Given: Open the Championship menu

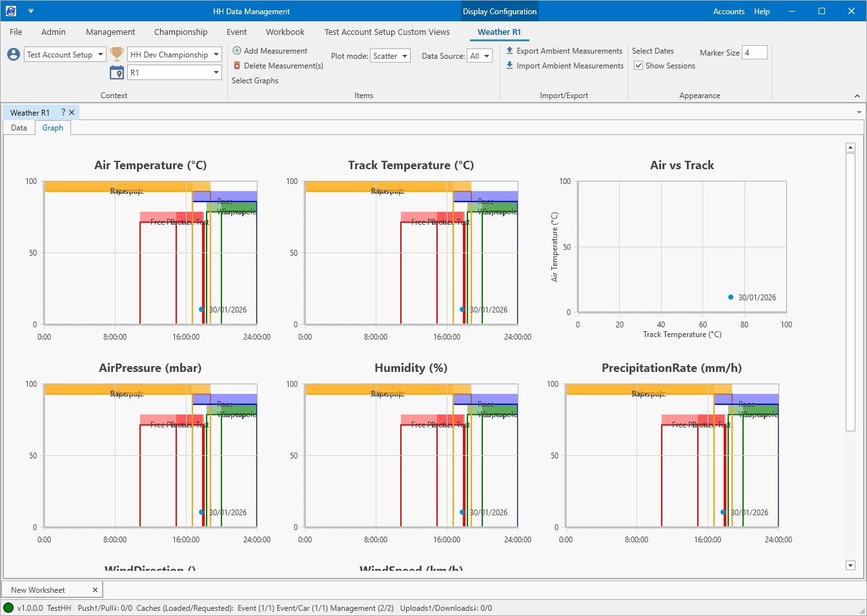Looking at the screenshot, I should pyautogui.click(x=181, y=32).
